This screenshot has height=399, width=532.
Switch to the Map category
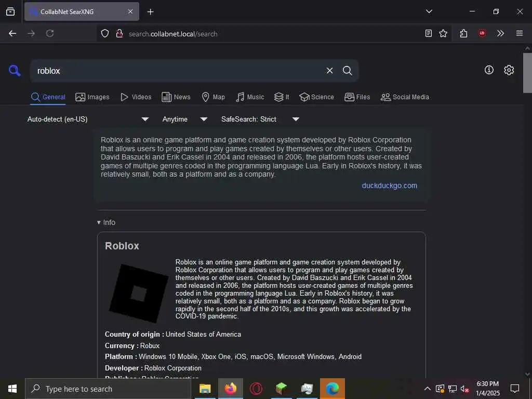pyautogui.click(x=214, y=97)
